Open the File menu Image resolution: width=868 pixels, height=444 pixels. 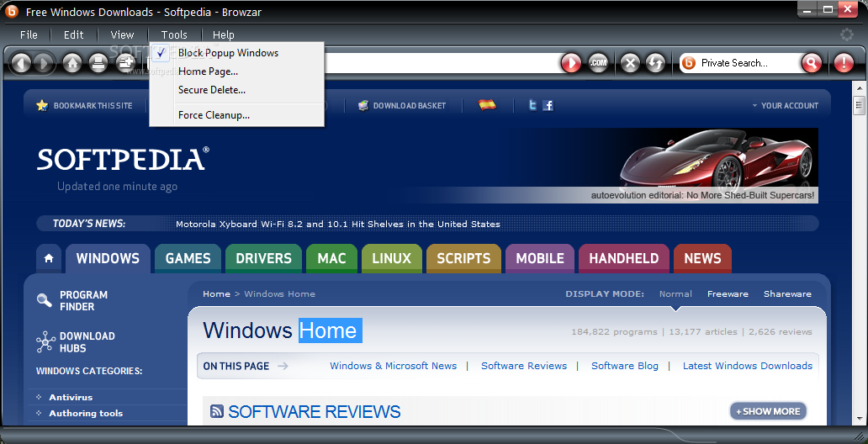click(x=29, y=34)
